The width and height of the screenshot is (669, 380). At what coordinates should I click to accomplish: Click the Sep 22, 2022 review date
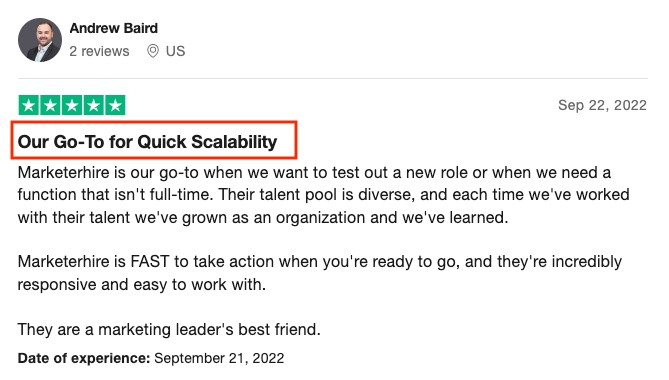[x=602, y=105]
